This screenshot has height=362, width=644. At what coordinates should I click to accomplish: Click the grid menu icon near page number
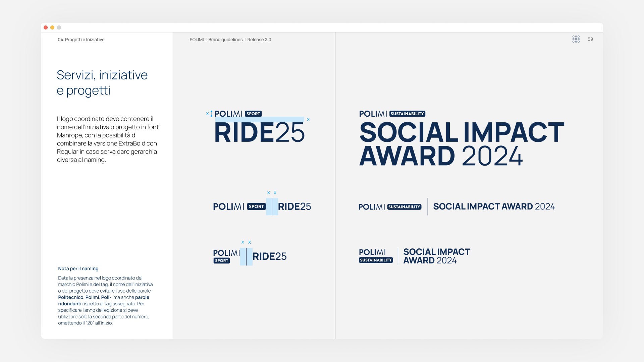[576, 39]
